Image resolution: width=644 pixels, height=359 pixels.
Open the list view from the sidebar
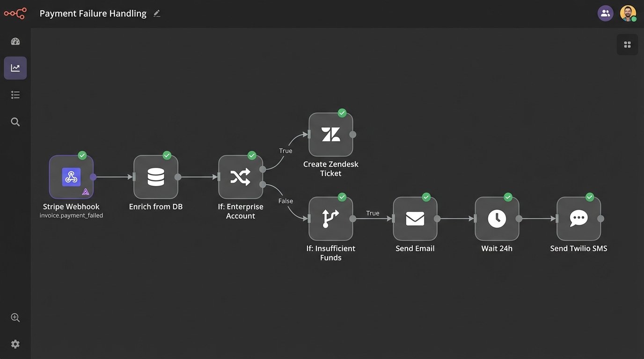click(15, 94)
